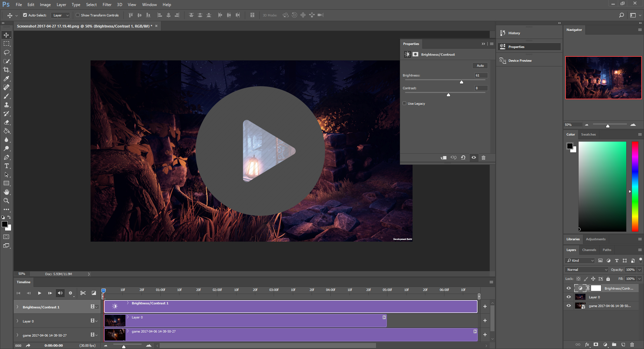Click the Auto button in Properties
Screen dimensions: 644x349
pyautogui.click(x=480, y=66)
